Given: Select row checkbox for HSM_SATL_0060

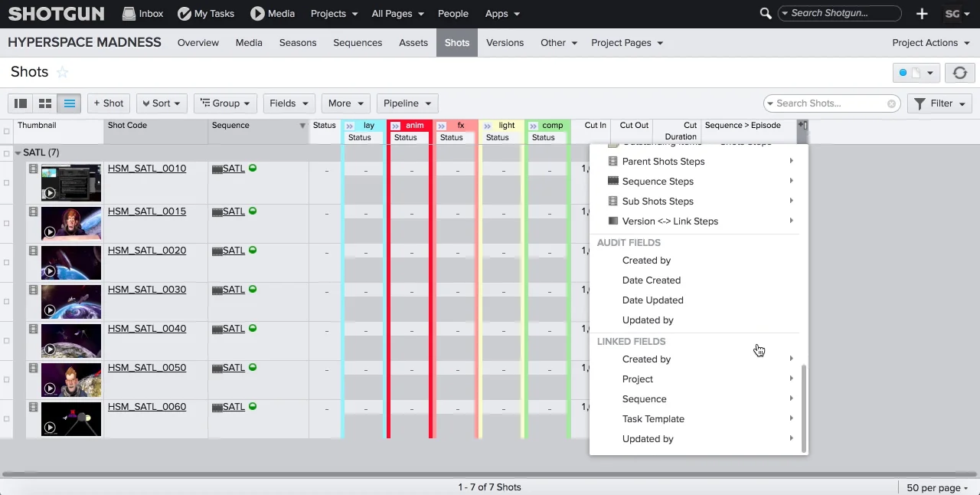Looking at the screenshot, I should point(7,418).
